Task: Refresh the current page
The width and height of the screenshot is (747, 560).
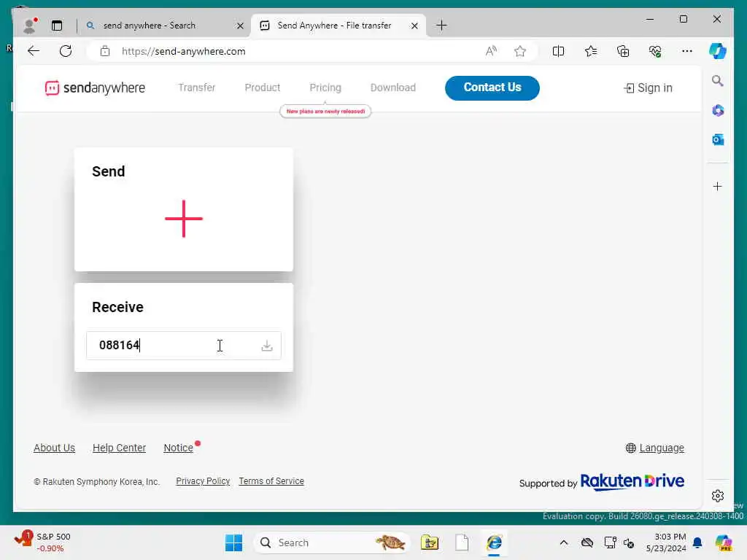Action: (x=66, y=51)
